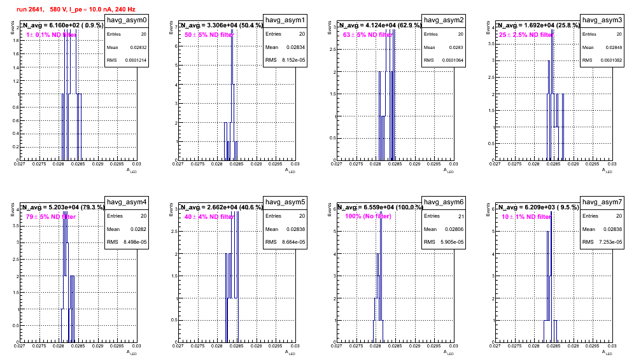Click the red run 2641 title text
Viewport: 634px width, 364px height.
76,10
